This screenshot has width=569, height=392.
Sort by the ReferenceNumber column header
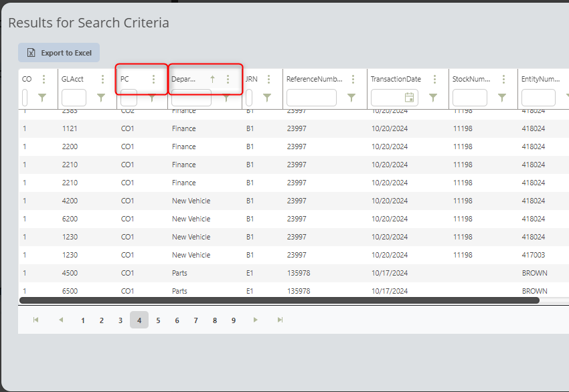pyautogui.click(x=314, y=79)
